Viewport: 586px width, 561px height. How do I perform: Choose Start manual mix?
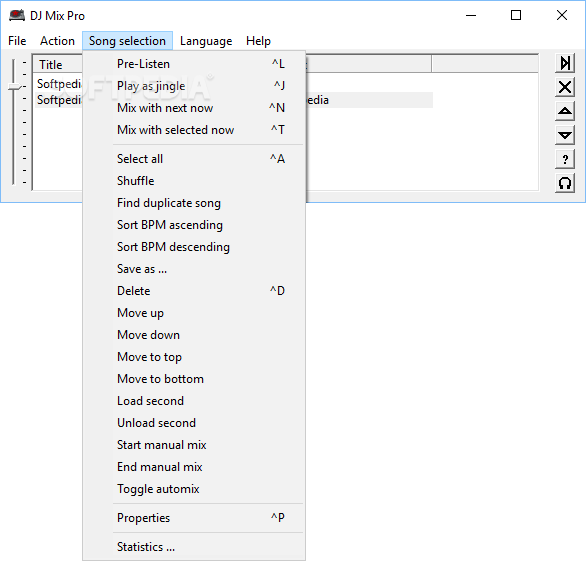pyautogui.click(x=194, y=445)
